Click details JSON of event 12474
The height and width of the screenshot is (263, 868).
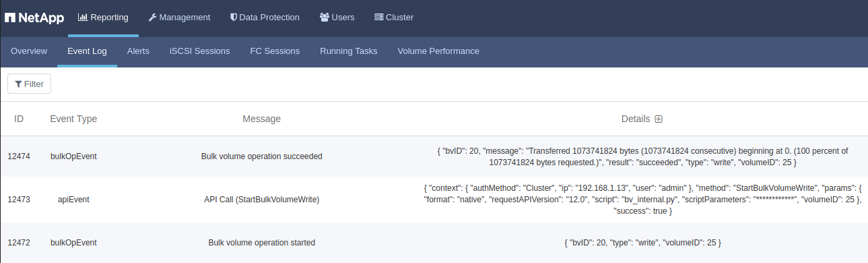coord(642,156)
